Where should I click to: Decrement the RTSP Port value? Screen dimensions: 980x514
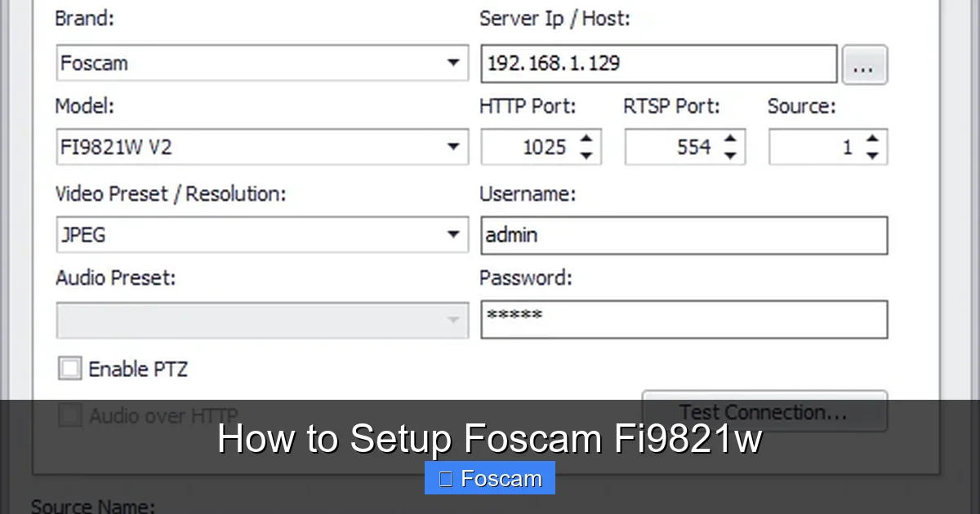(729, 153)
